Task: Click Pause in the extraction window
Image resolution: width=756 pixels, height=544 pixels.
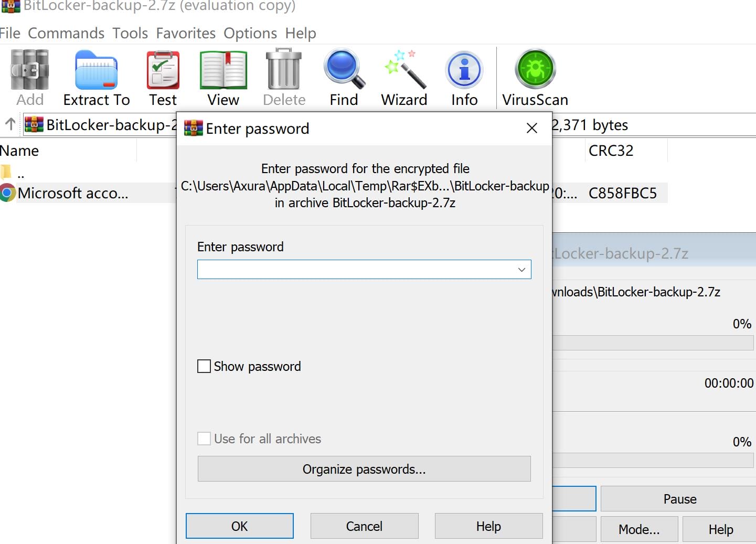Action: 679,499
